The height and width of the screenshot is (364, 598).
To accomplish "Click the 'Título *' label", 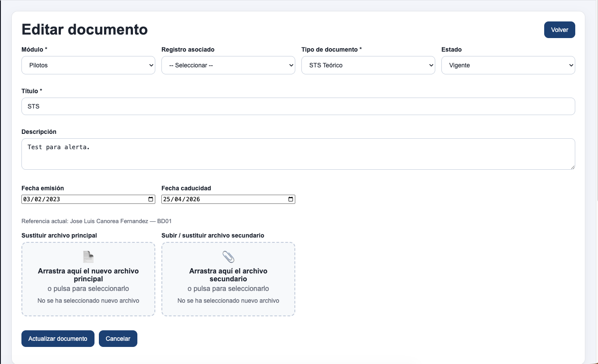I will [x=31, y=91].
